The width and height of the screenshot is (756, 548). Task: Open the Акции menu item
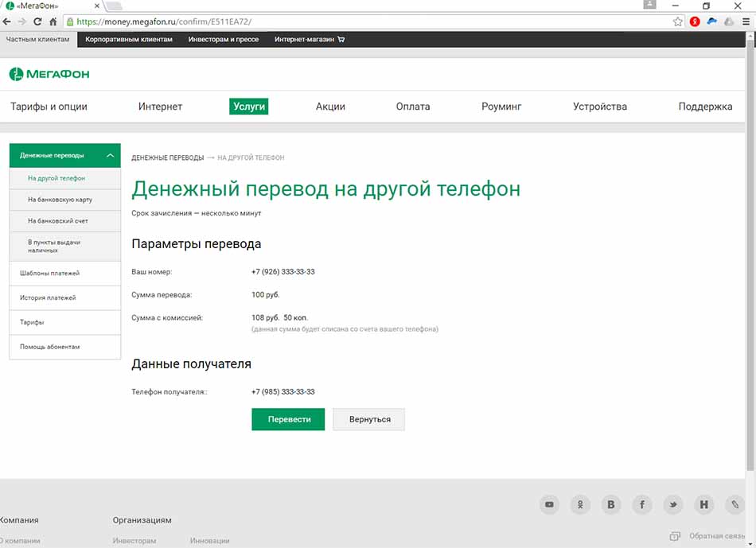330,107
